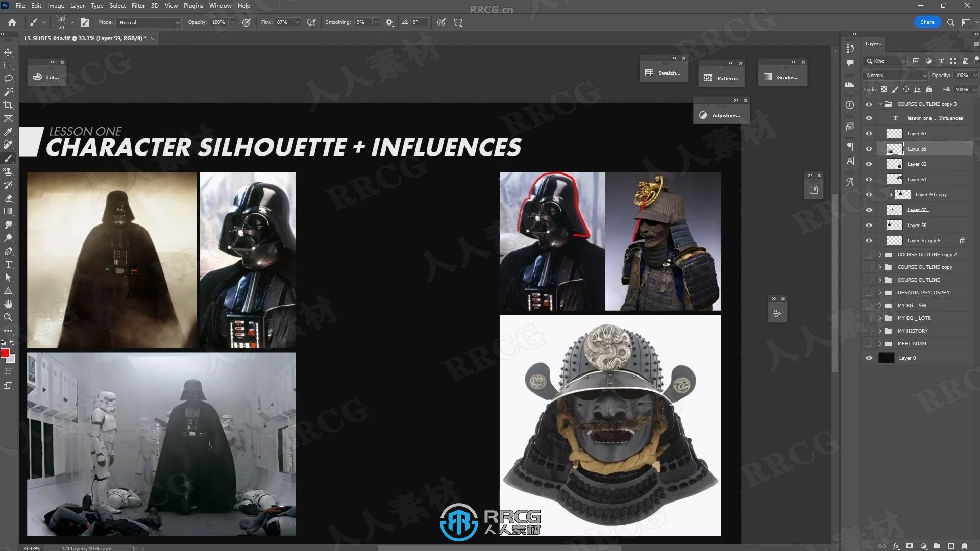Select the Dodge tool

8,238
